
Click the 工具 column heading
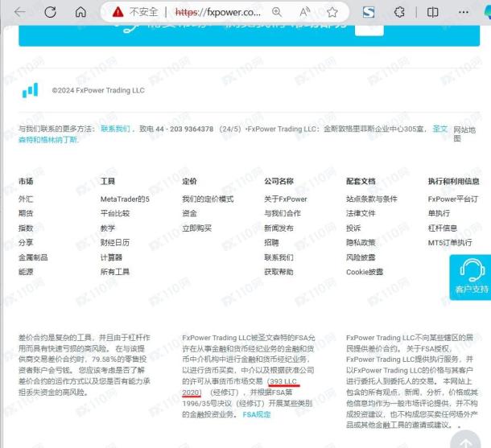tap(108, 181)
